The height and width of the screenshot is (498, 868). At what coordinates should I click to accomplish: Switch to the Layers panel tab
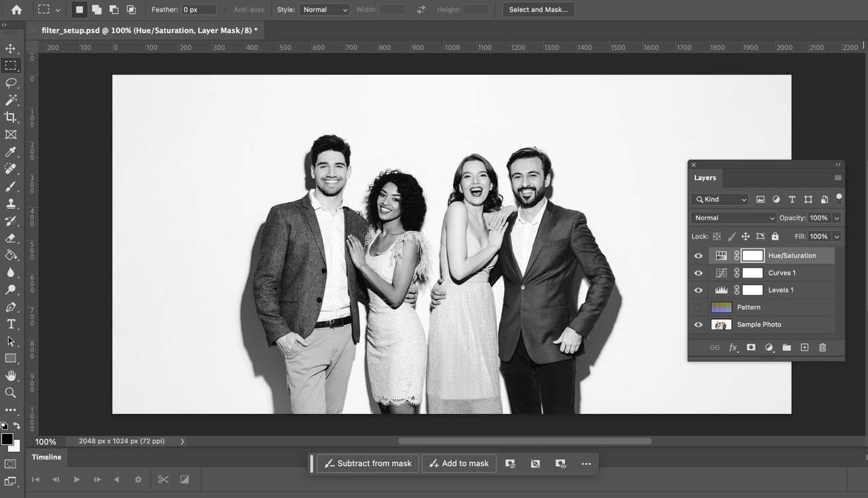(705, 178)
